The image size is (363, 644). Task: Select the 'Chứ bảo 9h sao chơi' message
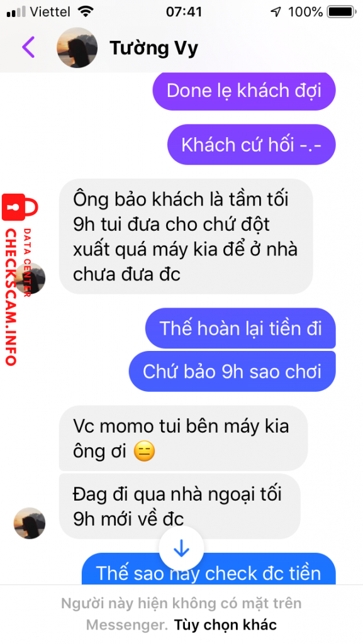[x=232, y=371]
